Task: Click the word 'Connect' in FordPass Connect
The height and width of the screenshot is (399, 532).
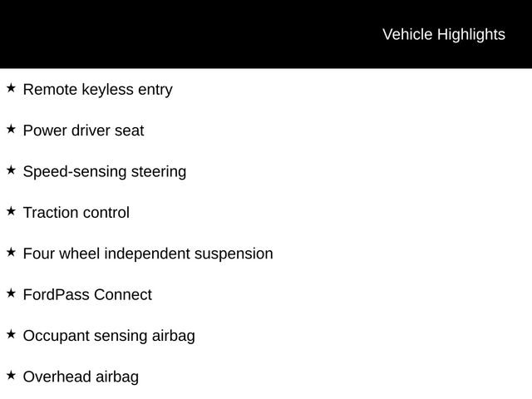Action: pyautogui.click(x=123, y=295)
